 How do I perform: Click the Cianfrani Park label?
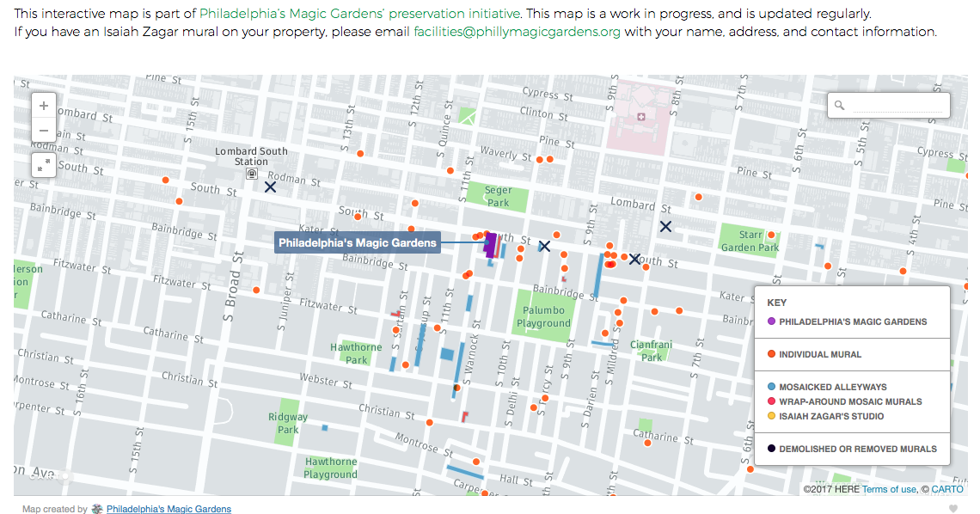point(652,351)
